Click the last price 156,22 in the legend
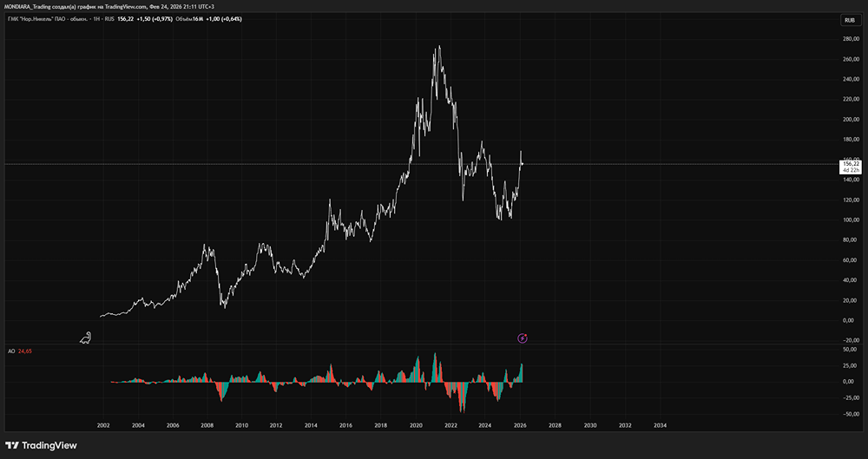 tap(126, 19)
